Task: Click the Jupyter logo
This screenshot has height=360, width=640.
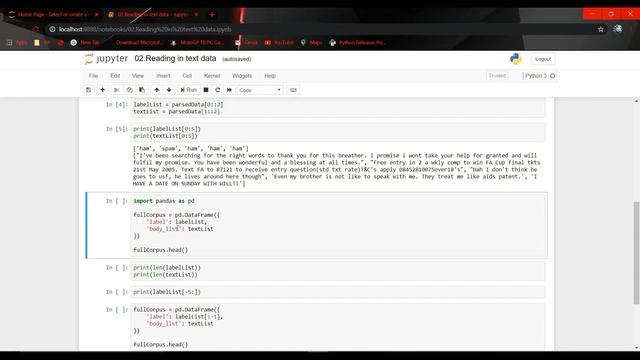Action: coord(107,59)
